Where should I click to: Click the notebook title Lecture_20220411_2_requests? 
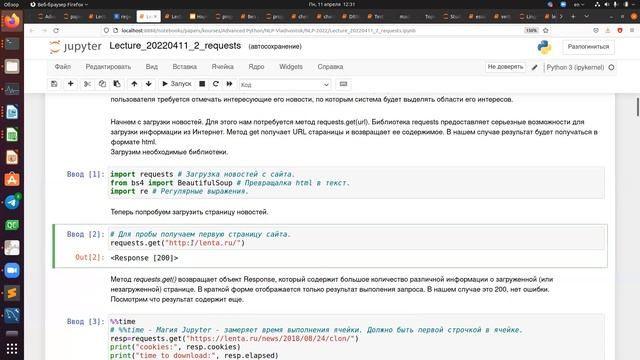coord(175,46)
